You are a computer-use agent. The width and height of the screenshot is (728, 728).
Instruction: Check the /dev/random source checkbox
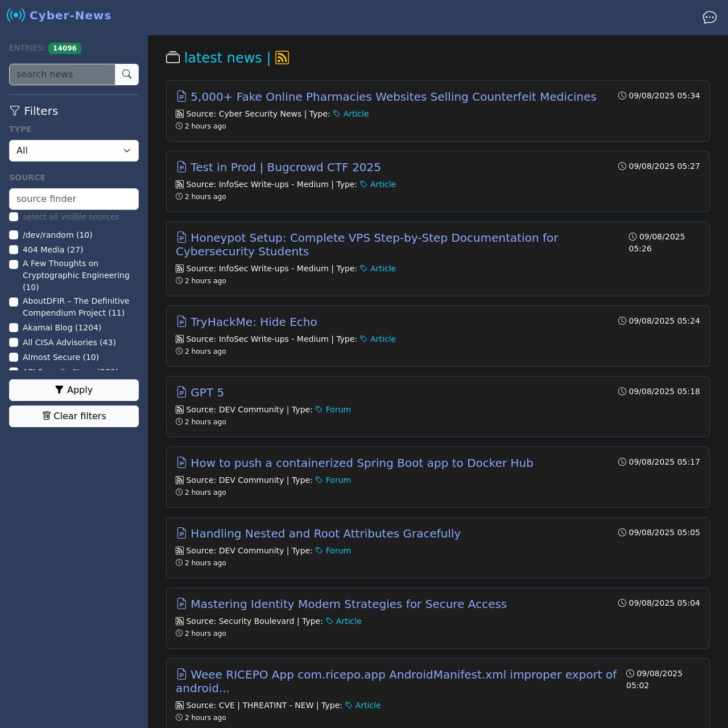coord(14,235)
